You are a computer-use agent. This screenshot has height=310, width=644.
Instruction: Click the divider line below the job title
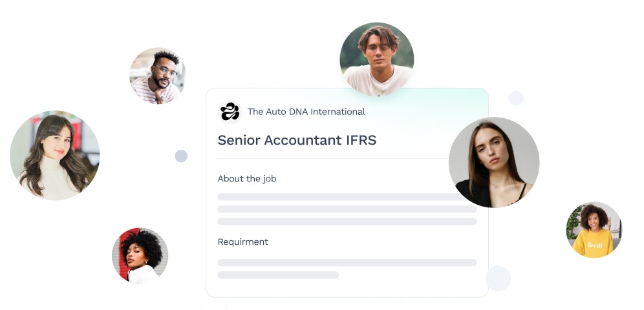tap(333, 158)
